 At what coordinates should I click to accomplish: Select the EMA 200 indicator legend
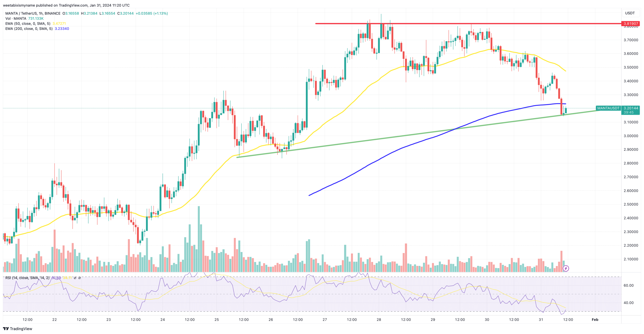click(x=29, y=29)
